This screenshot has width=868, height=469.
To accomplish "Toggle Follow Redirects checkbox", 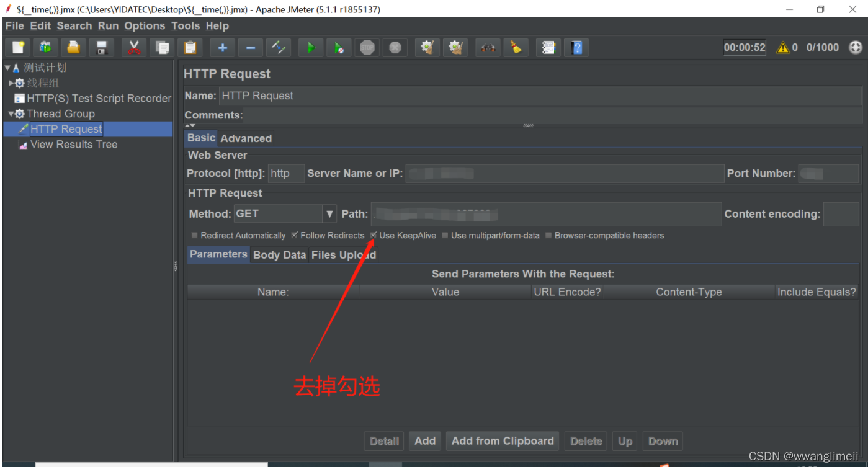I will point(294,235).
